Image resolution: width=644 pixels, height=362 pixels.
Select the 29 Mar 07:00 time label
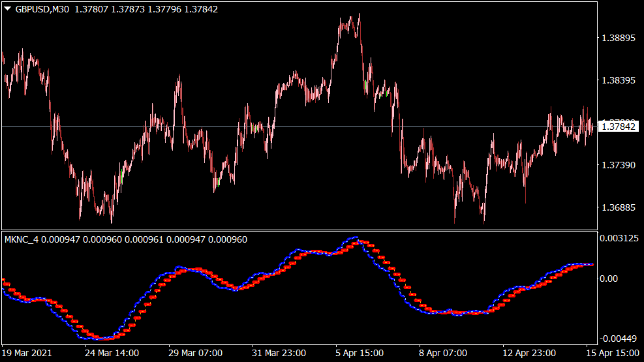[195, 353]
